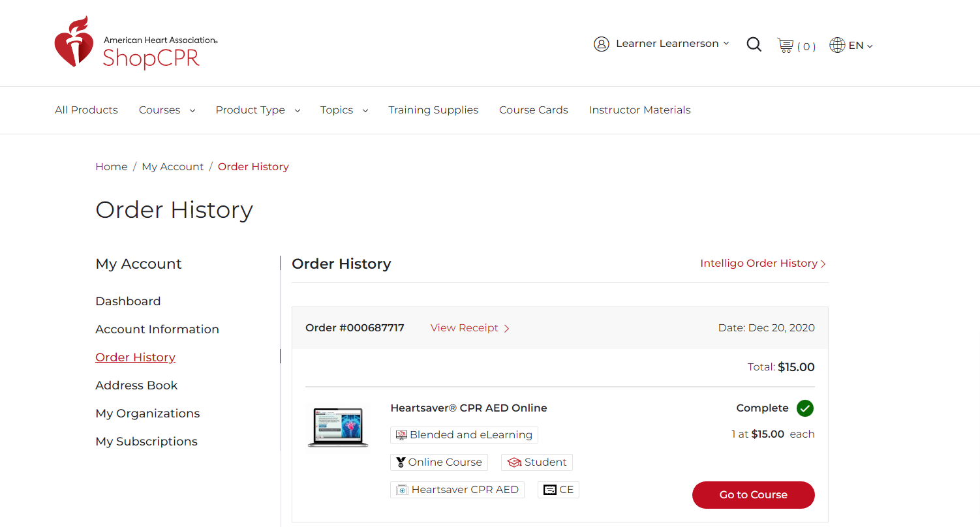Click the globe language icon
Viewport: 980px width, 527px height.
point(837,45)
